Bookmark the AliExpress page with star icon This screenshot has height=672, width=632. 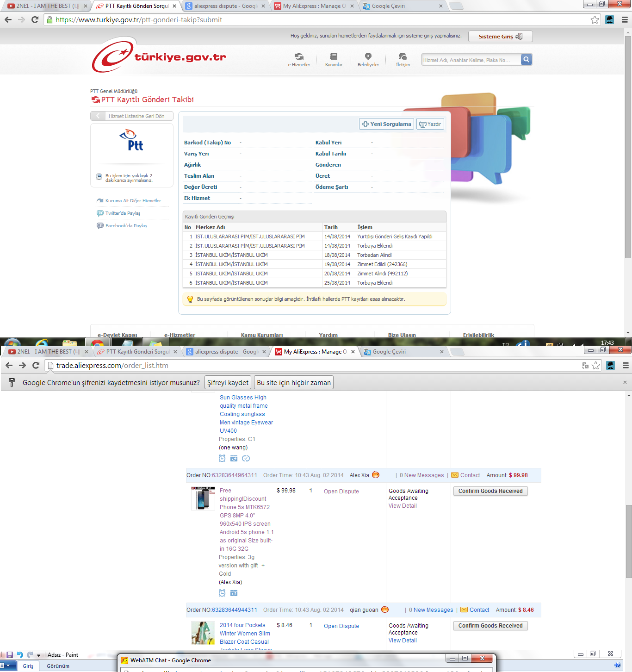tap(596, 365)
